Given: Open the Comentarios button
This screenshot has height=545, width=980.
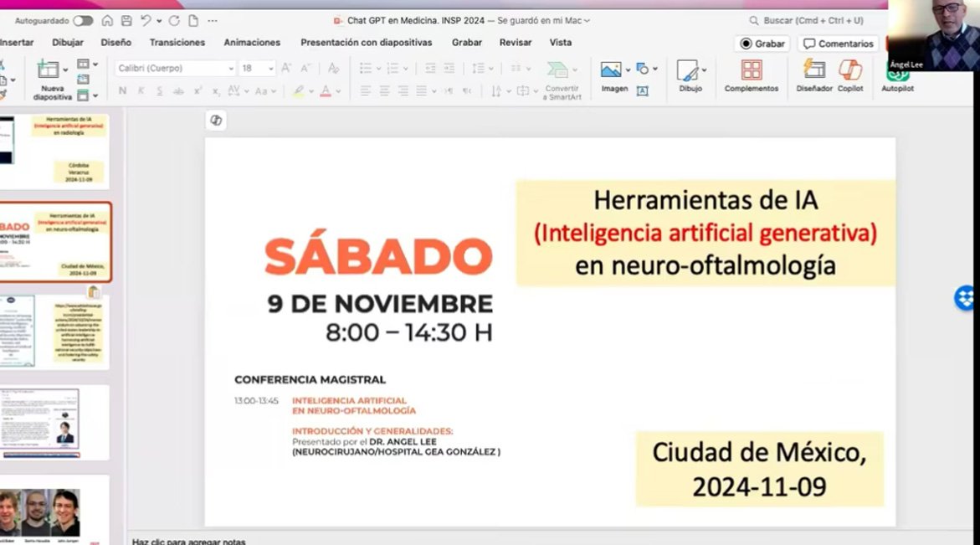Looking at the screenshot, I should pyautogui.click(x=839, y=44).
